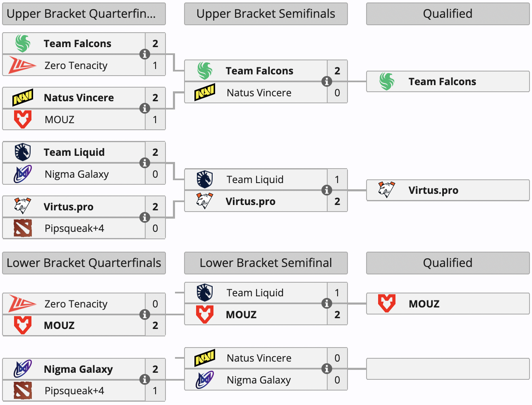Click Virtus.pro bear logo in Qualified slot

pyautogui.click(x=386, y=190)
